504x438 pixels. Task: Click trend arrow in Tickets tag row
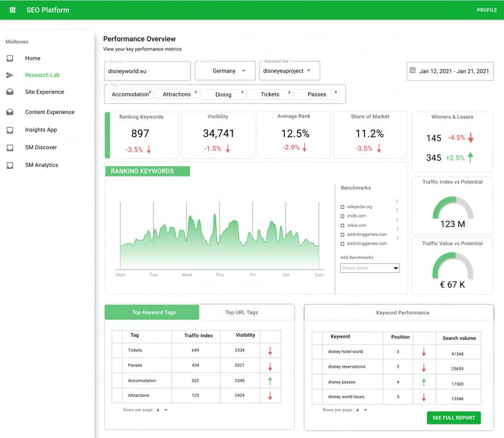tap(270, 351)
